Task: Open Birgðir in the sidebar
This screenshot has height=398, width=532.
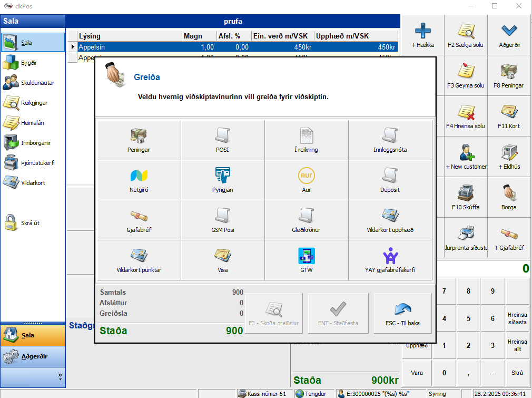Action: [x=29, y=63]
